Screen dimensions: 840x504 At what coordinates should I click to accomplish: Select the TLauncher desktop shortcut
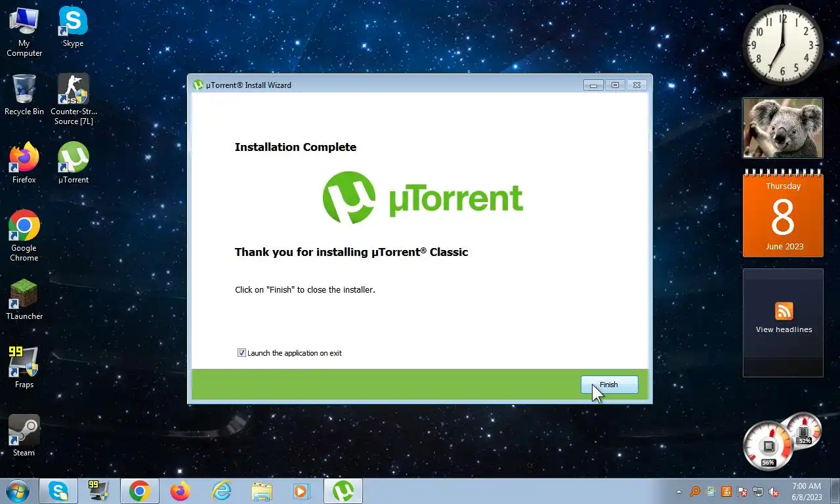24,300
